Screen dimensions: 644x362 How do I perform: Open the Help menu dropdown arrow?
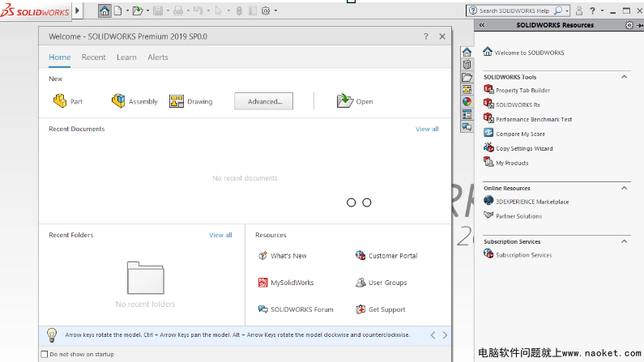coord(602,11)
